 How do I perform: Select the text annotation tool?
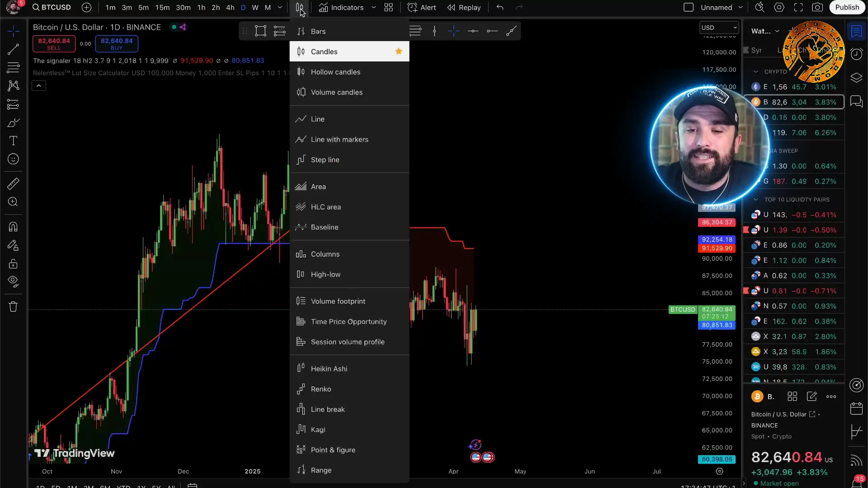pos(13,141)
